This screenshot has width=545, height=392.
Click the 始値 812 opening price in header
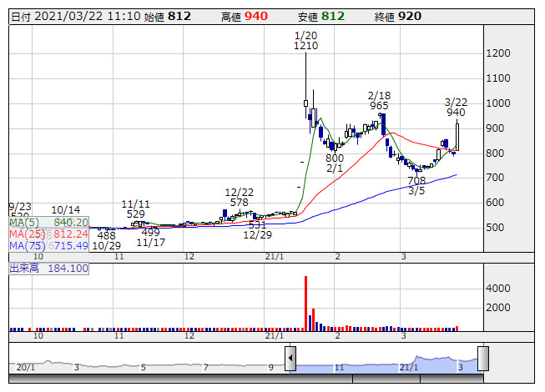point(167,17)
